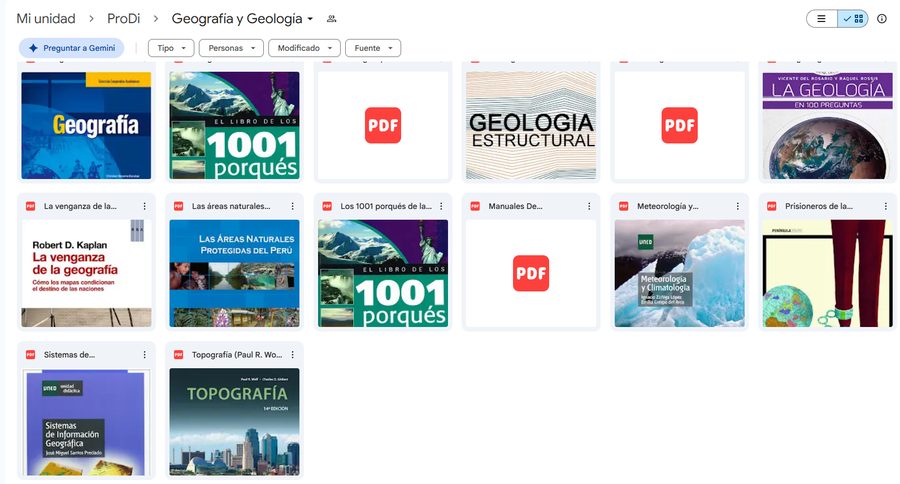Select Robert D. Kaplan book thumbnail
The width and height of the screenshot is (900, 484).
(x=86, y=273)
